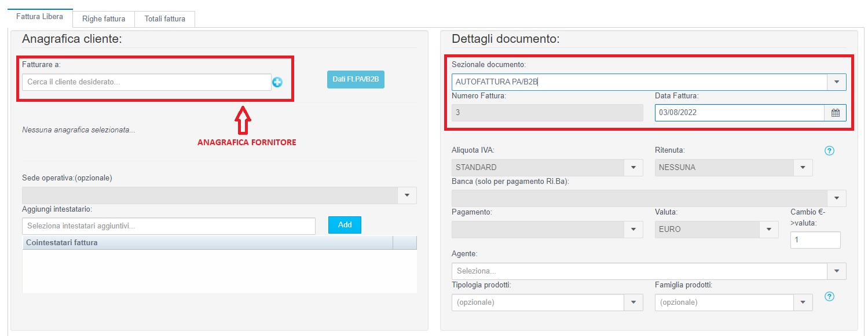
Task: Open the Aliquota IVA dropdown
Action: tap(633, 168)
